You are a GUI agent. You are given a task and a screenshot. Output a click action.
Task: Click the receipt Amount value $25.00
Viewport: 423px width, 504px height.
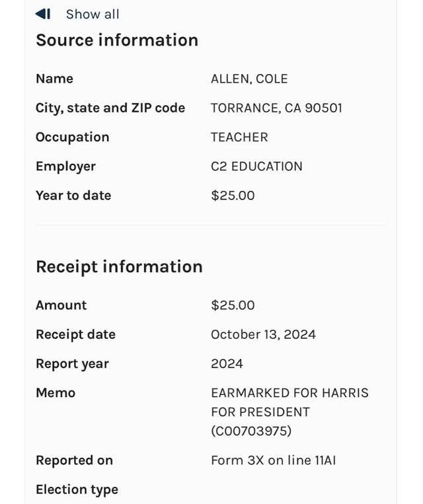[x=233, y=305]
